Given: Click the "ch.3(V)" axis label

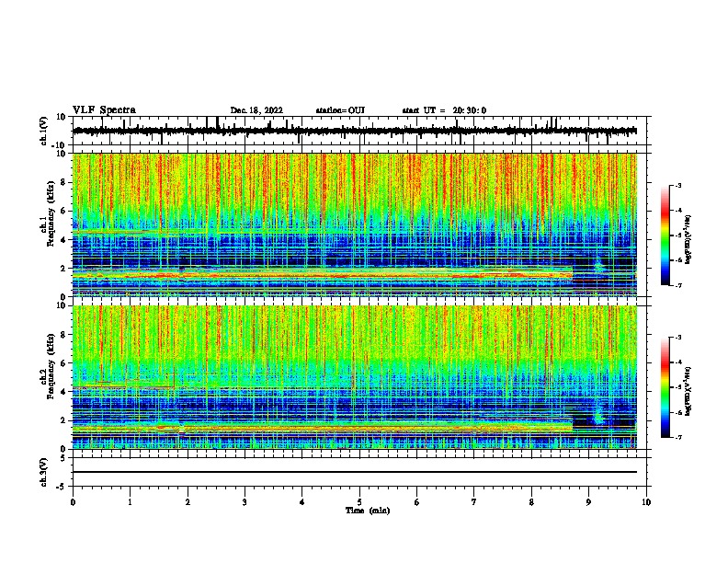Looking at the screenshot, I should click(44, 472).
